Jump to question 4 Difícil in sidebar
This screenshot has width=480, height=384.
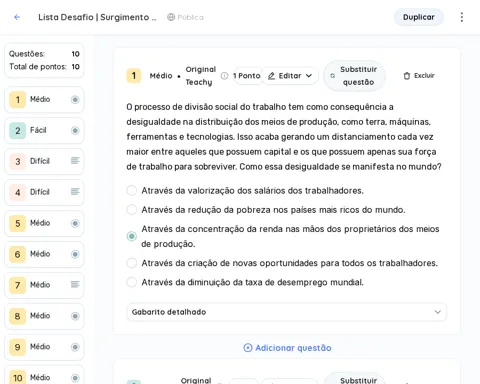[44, 192]
